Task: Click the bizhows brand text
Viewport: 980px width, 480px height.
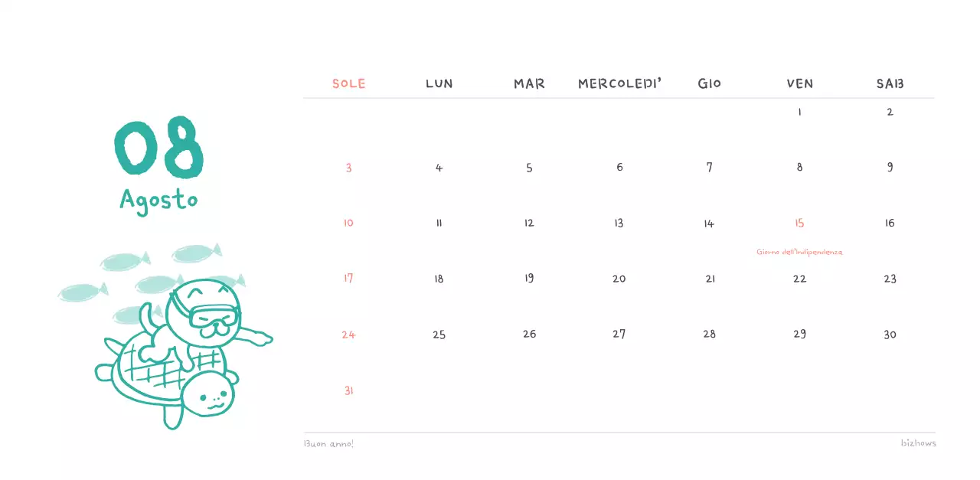Action: click(x=918, y=443)
